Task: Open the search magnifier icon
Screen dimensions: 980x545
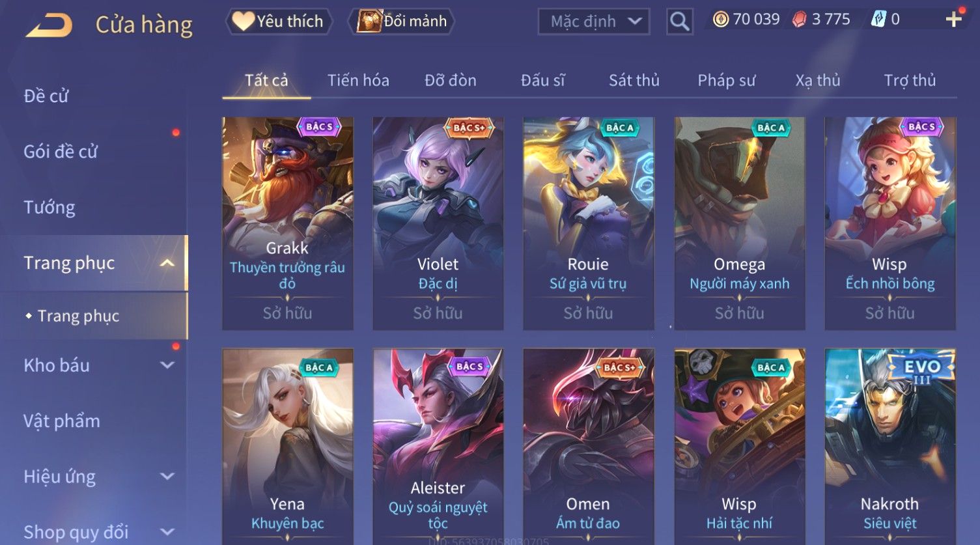Action: coord(679,21)
